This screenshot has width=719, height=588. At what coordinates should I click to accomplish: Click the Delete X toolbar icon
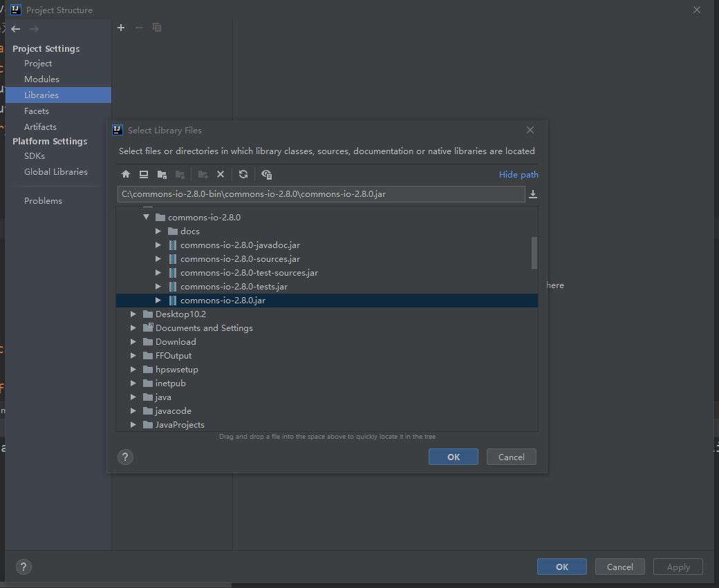click(x=221, y=174)
